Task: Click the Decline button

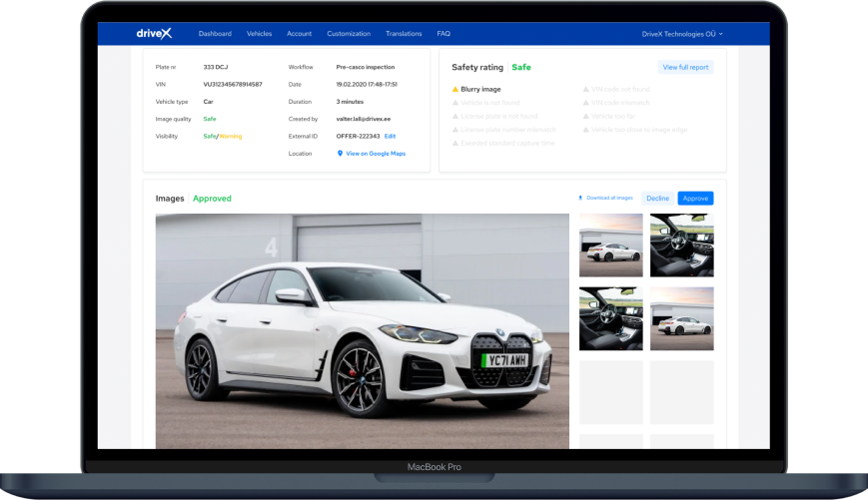Action: (657, 198)
